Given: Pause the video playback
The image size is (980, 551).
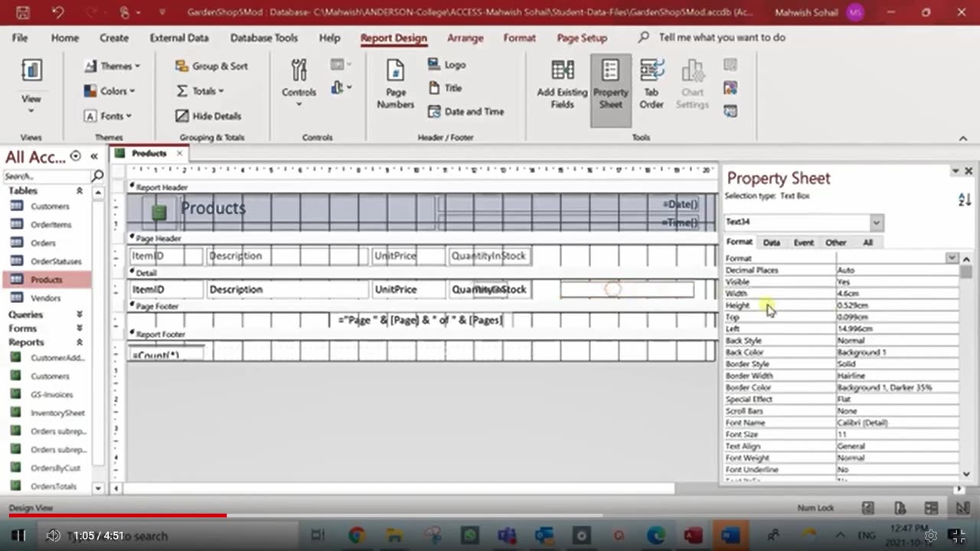Looking at the screenshot, I should pyautogui.click(x=18, y=536).
